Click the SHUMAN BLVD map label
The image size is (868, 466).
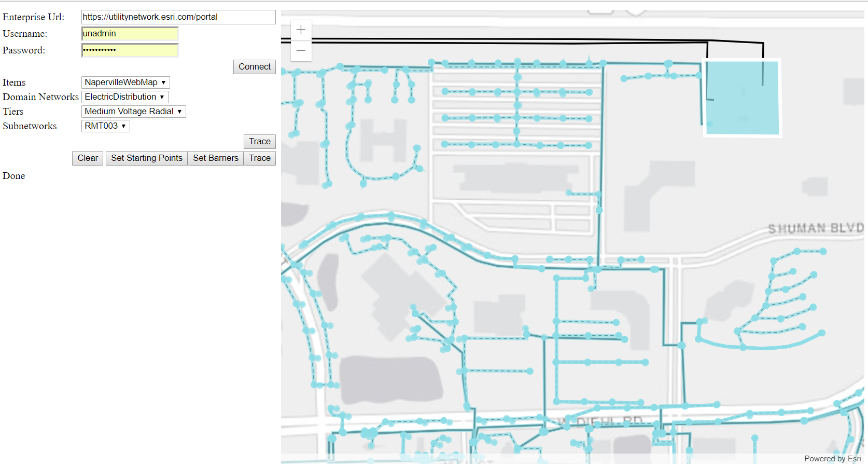pos(816,228)
